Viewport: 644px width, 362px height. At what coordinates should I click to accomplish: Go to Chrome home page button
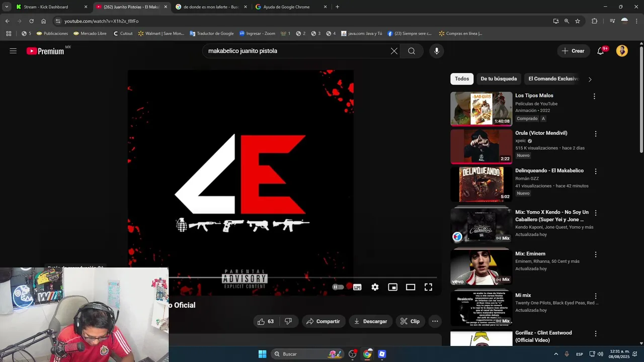(x=44, y=21)
